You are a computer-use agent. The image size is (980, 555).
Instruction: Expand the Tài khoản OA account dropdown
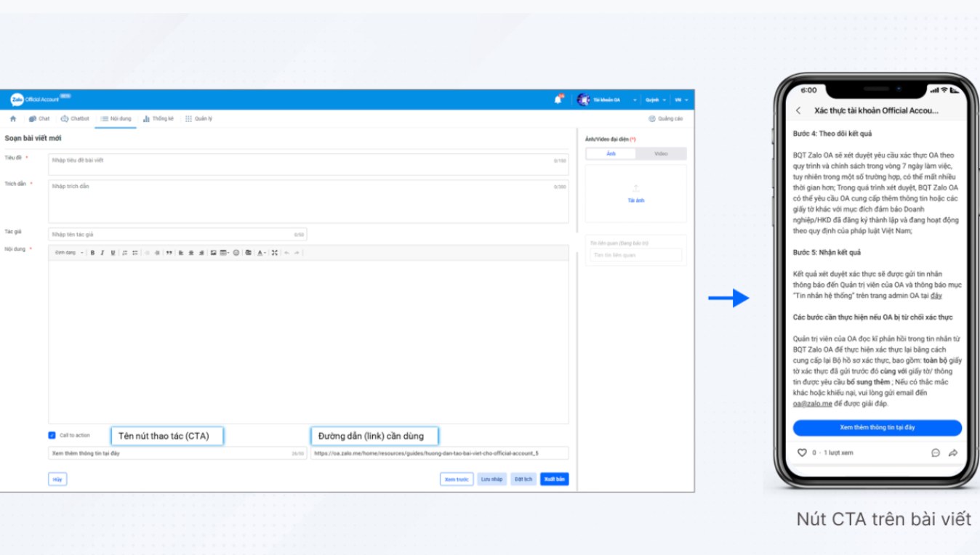(x=615, y=100)
